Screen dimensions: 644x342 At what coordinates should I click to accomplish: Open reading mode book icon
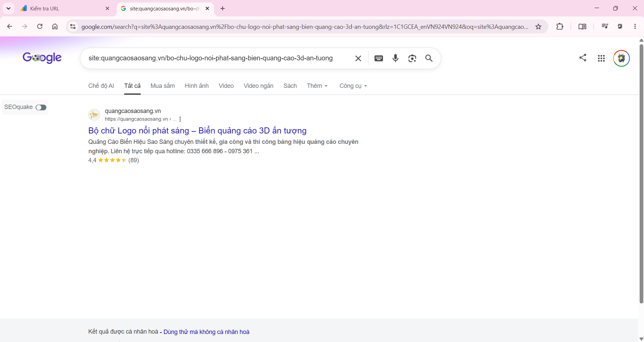(582, 26)
